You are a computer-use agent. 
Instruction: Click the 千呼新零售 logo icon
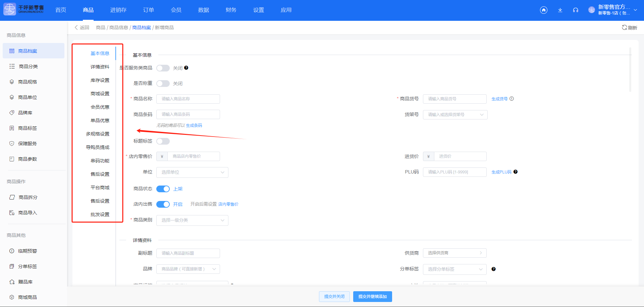(x=10, y=9)
